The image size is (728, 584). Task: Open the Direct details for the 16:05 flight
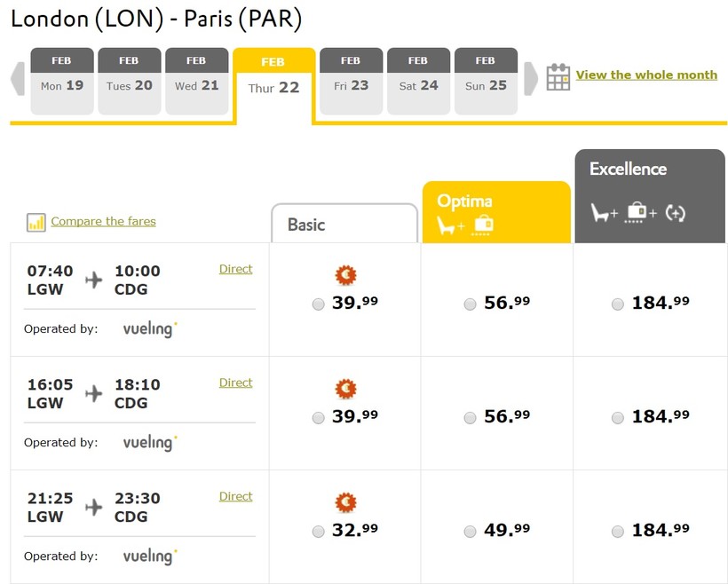(x=235, y=383)
